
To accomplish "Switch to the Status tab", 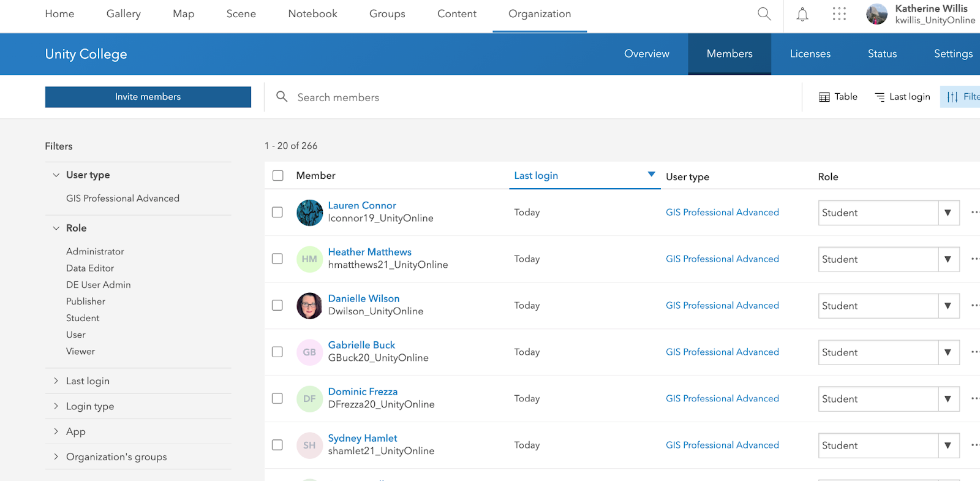I will [882, 54].
